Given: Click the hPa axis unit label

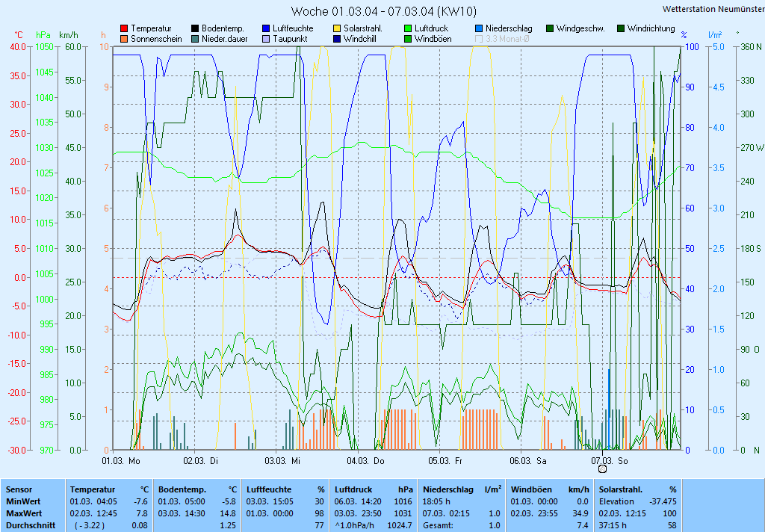Looking at the screenshot, I should click(43, 35).
